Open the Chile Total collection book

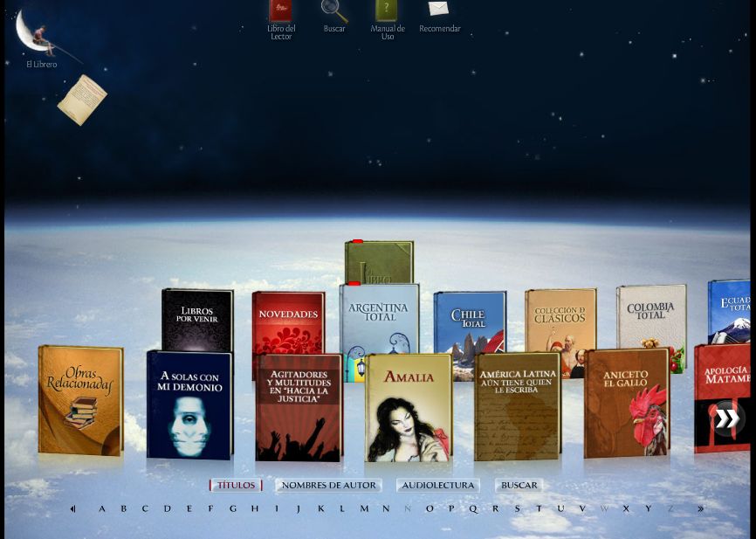[470, 321]
